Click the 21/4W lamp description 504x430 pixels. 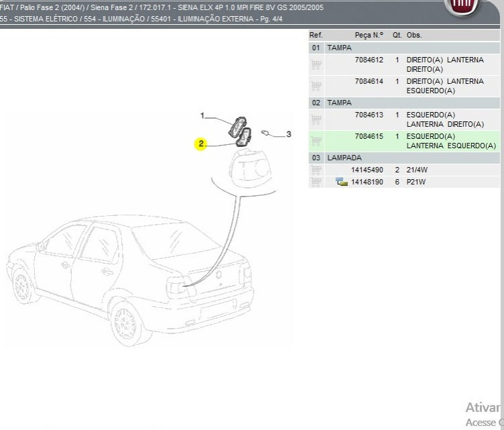point(417,170)
